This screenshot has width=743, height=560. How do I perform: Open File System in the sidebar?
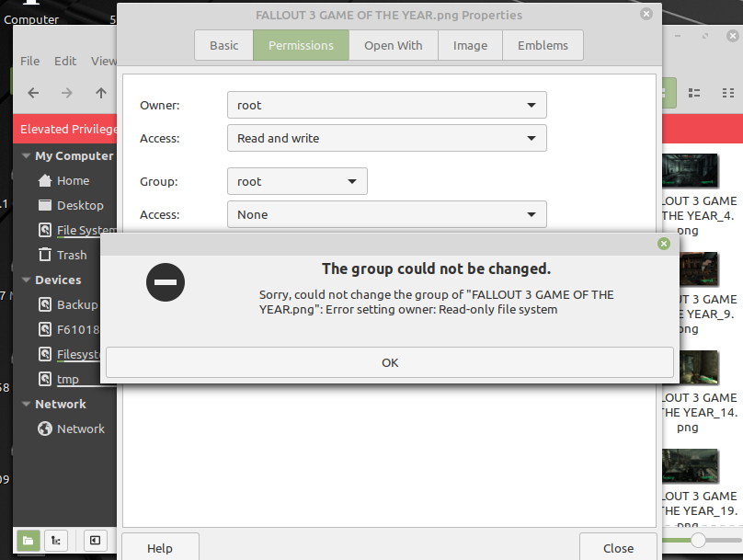(x=86, y=230)
